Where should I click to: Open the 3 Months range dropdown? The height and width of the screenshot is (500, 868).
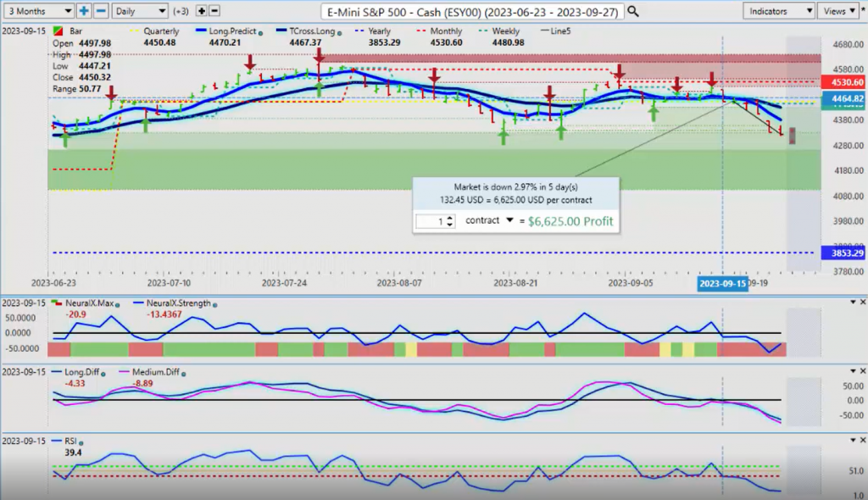click(37, 11)
